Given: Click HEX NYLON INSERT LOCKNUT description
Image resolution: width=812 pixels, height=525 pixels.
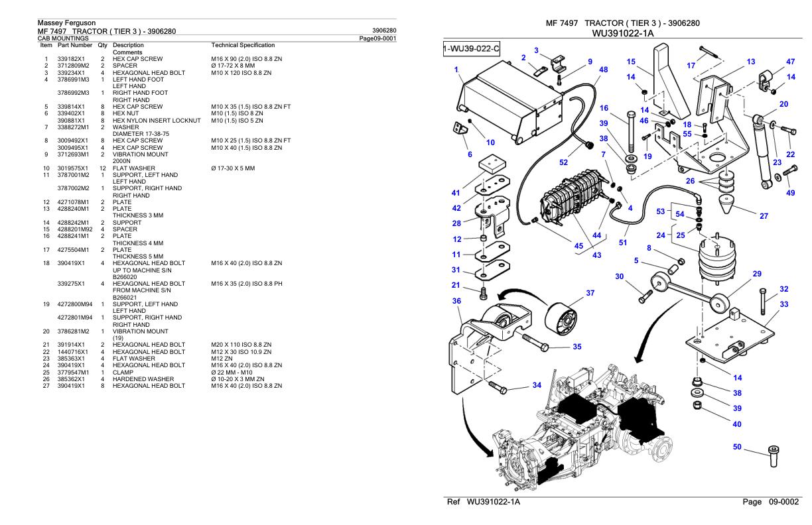Looking at the screenshot, I should (157, 120).
